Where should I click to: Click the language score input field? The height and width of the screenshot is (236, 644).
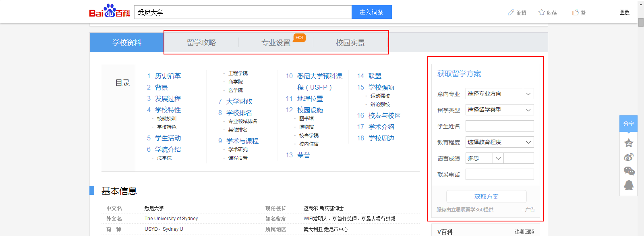coord(519,158)
